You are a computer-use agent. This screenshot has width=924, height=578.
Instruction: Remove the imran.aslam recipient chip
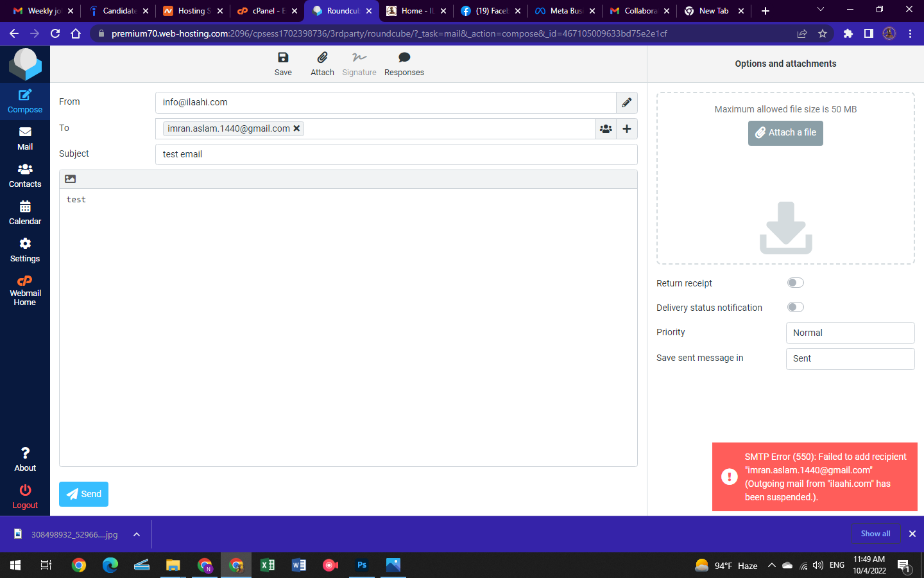[296, 128]
